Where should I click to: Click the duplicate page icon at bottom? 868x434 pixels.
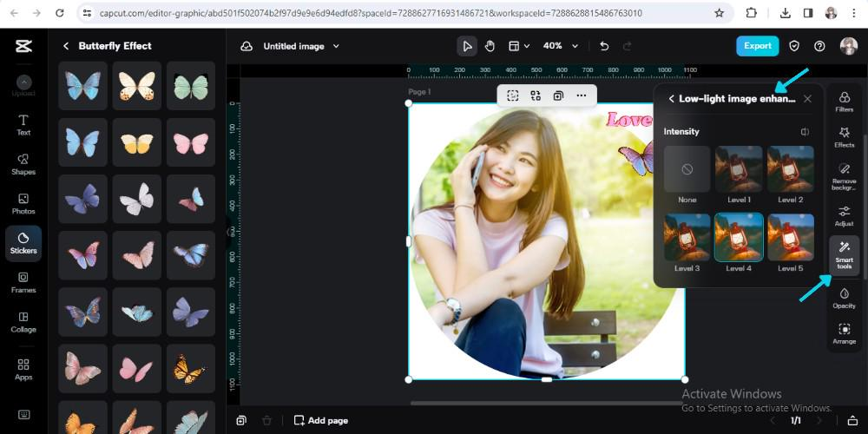click(241, 421)
